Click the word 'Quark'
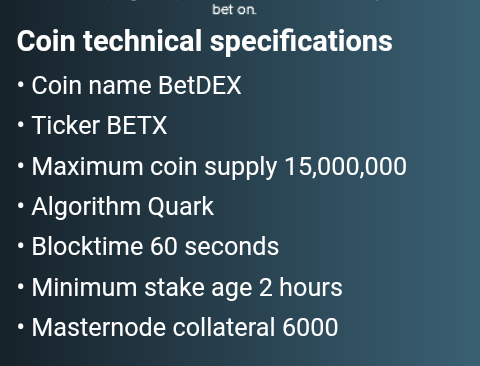The image size is (480, 366). pyautogui.click(x=181, y=207)
